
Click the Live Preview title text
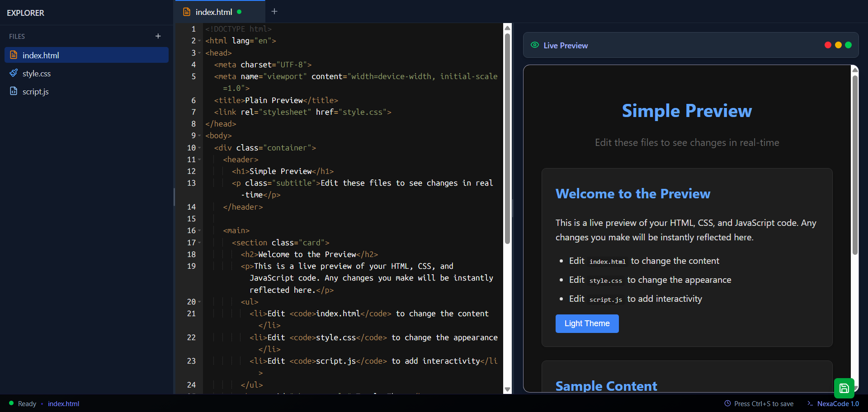point(566,45)
